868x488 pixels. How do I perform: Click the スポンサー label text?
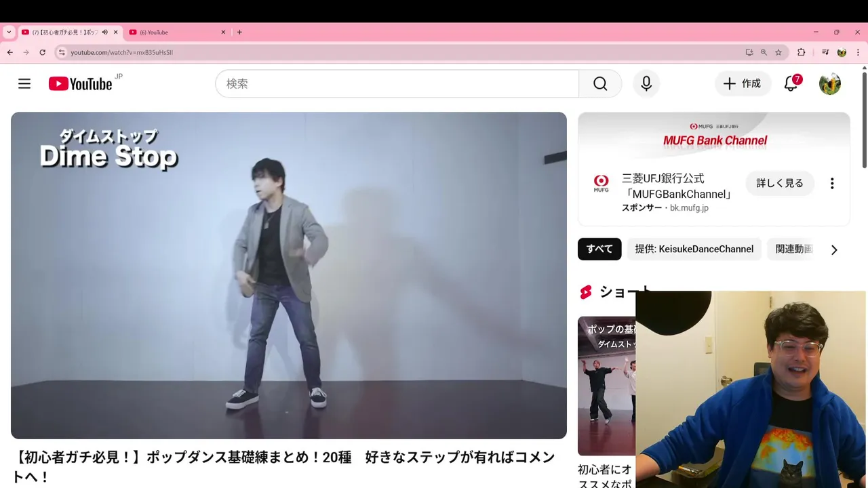[x=642, y=208]
